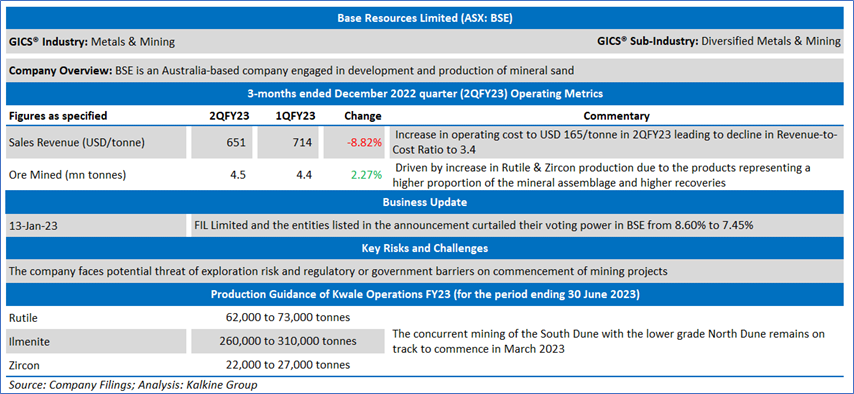Click the Business Update section header
Screen dimensions: 854x394
click(425, 202)
